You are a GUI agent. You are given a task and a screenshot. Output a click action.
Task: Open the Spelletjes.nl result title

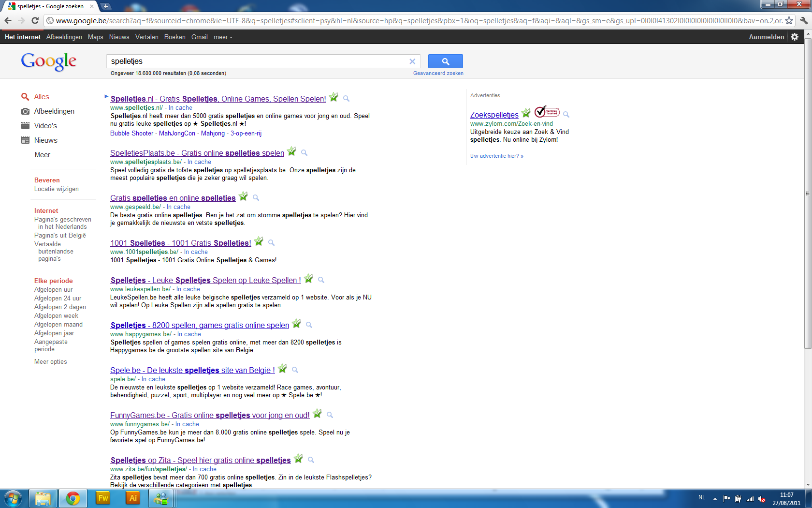coord(218,99)
